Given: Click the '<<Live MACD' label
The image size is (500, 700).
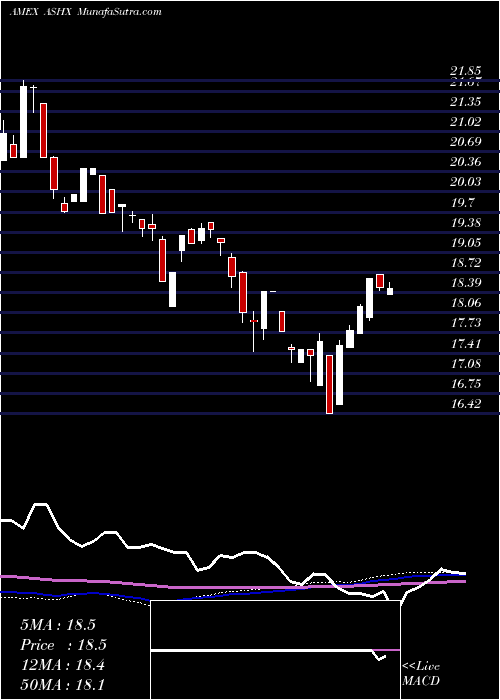Looking at the screenshot, I should [421, 673].
